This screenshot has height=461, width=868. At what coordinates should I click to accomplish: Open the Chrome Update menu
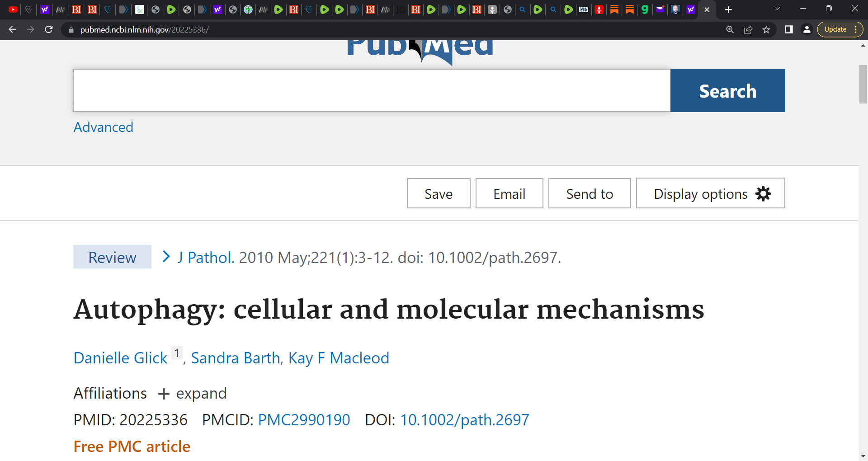pos(835,29)
